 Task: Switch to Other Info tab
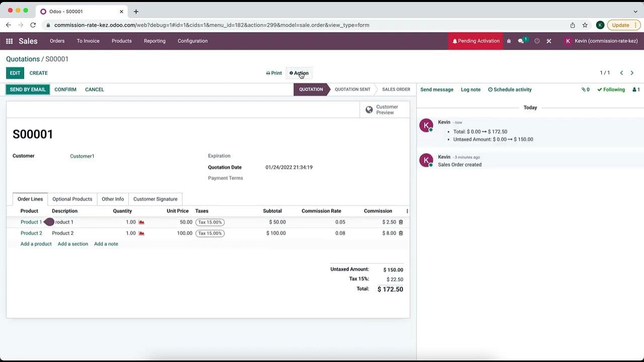pyautogui.click(x=113, y=199)
